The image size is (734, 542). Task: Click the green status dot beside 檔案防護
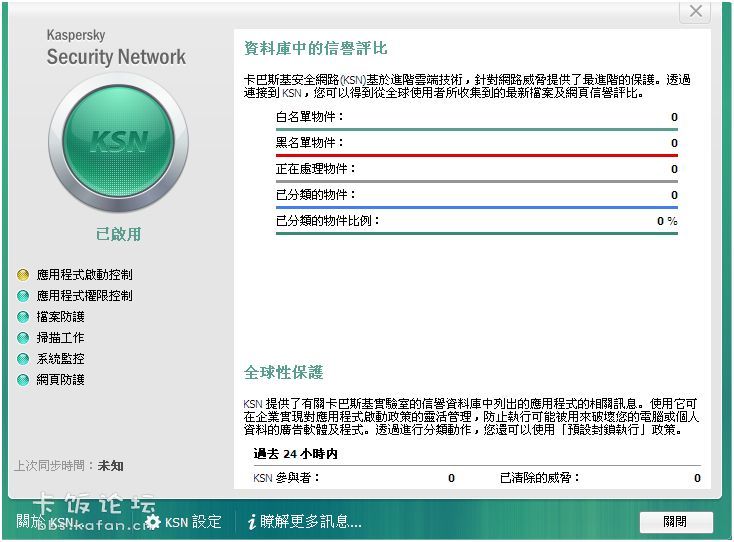click(x=23, y=317)
